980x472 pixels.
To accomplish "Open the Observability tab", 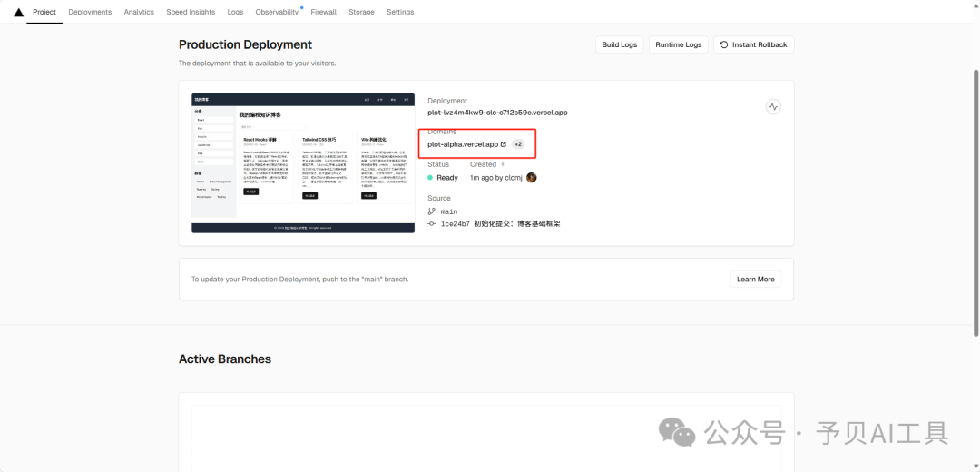I will point(277,12).
